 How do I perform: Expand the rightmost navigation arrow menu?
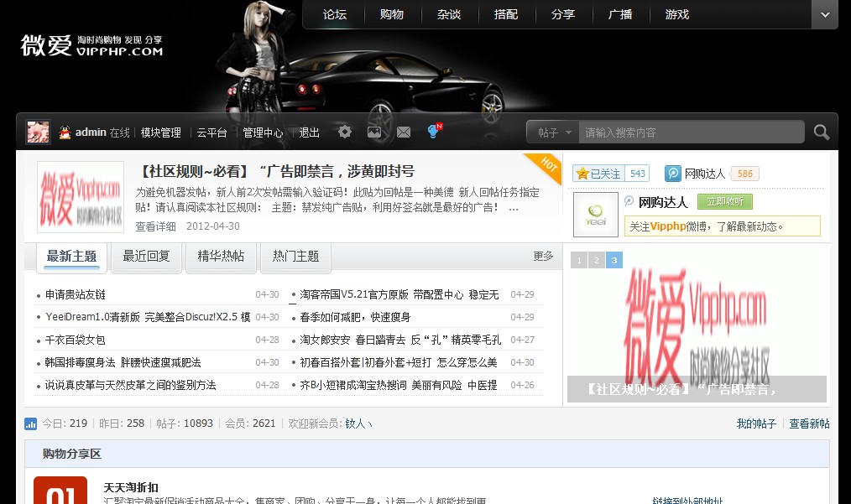click(x=823, y=14)
